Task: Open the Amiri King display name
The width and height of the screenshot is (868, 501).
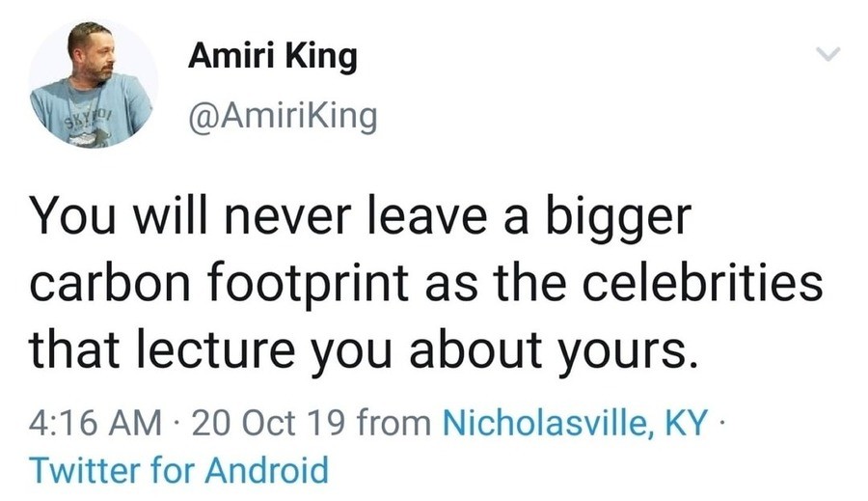Action: pos(272,57)
